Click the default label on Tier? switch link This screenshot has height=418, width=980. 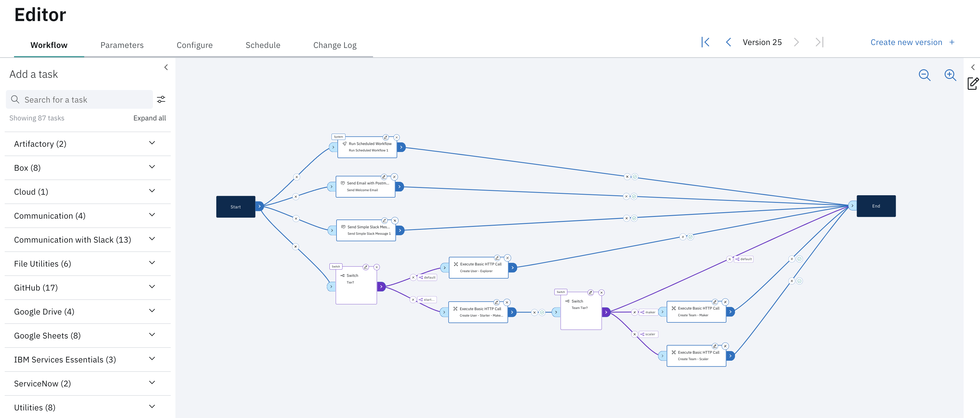[x=428, y=278]
